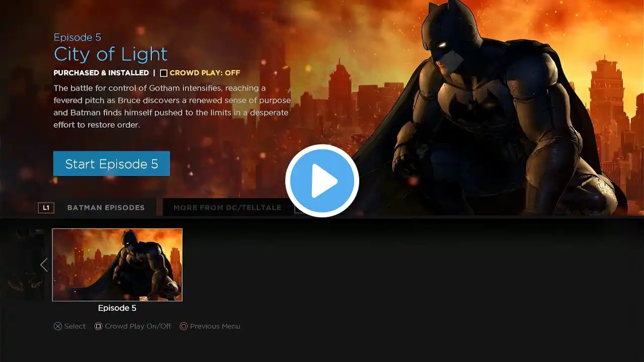
Task: Click the circle Previous Menu icon
Action: tap(184, 326)
